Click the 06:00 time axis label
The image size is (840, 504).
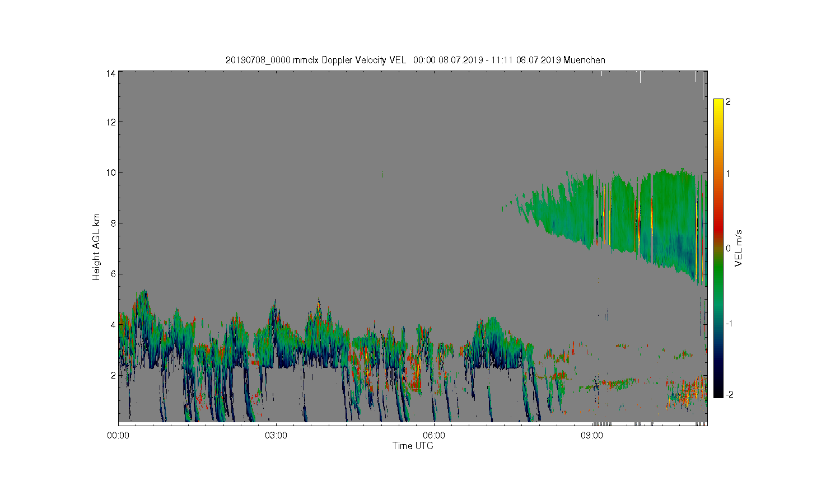(x=434, y=435)
